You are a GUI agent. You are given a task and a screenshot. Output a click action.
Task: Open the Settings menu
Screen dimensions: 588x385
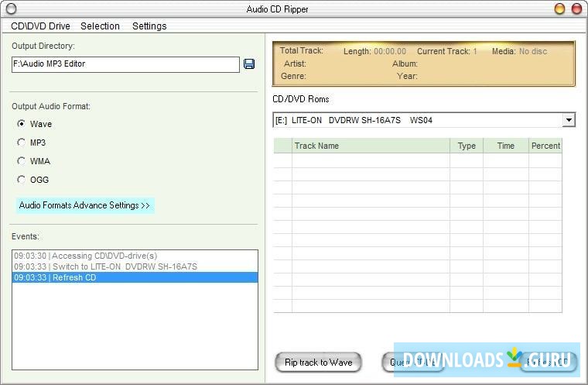[x=149, y=26]
